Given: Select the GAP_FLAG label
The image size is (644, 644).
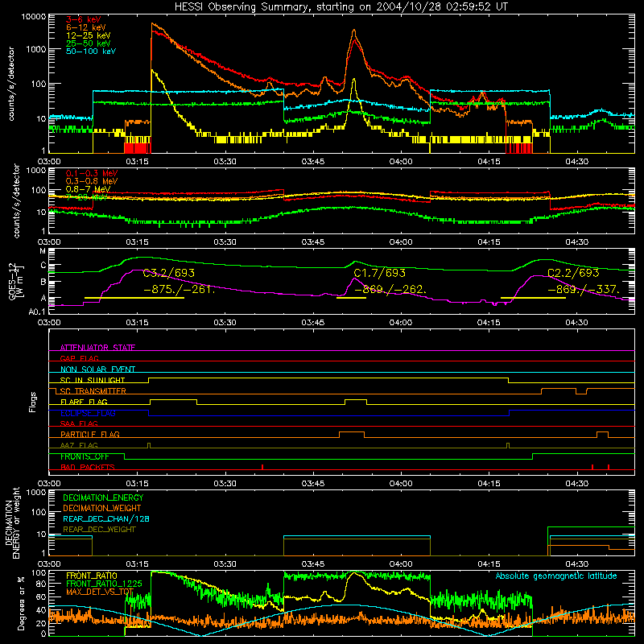Looking at the screenshot, I should point(79,358).
